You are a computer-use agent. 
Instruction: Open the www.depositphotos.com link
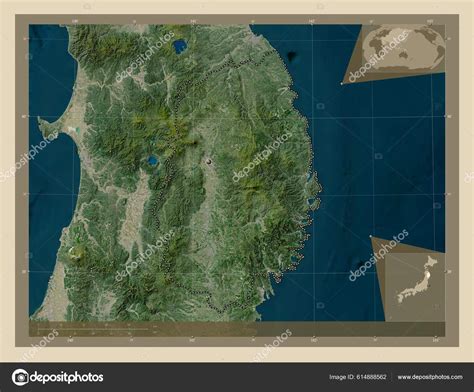pos(430,377)
